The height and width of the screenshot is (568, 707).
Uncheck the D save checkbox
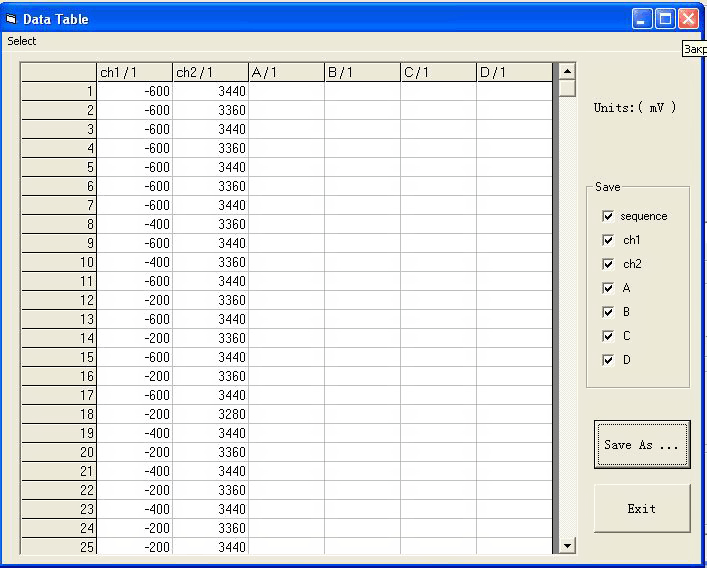click(x=608, y=360)
